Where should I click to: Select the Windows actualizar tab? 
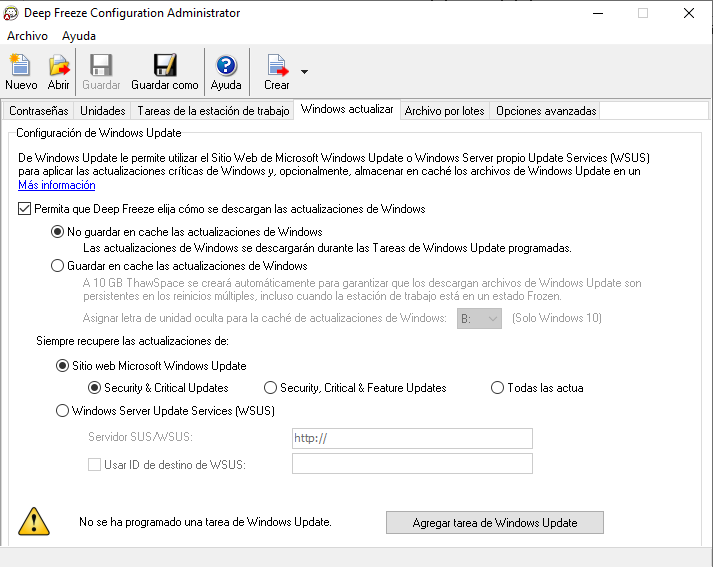click(x=347, y=109)
